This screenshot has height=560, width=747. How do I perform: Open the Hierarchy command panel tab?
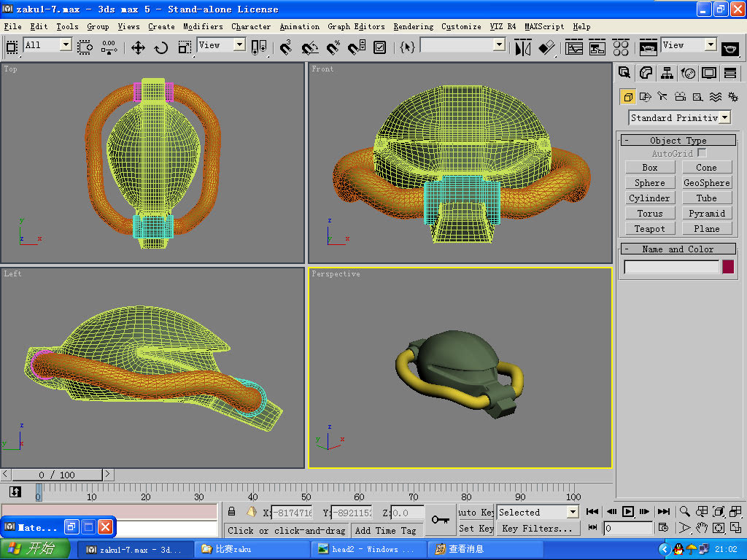667,73
